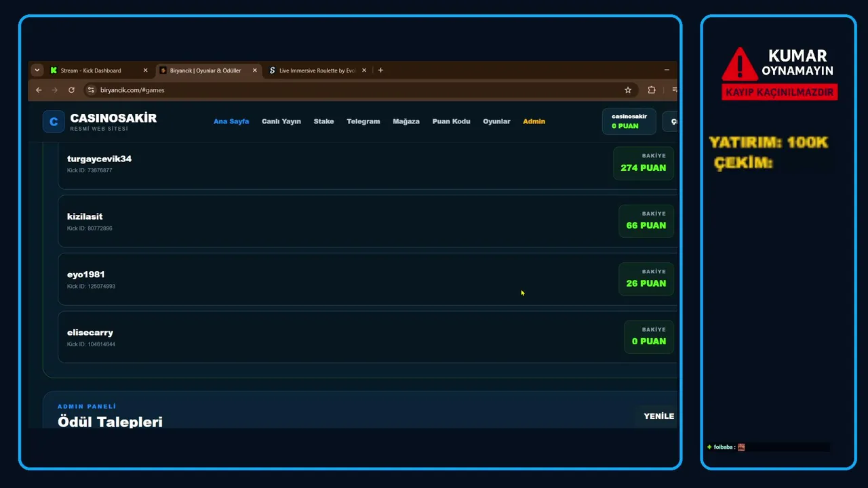Go forward in browser history

(x=55, y=90)
